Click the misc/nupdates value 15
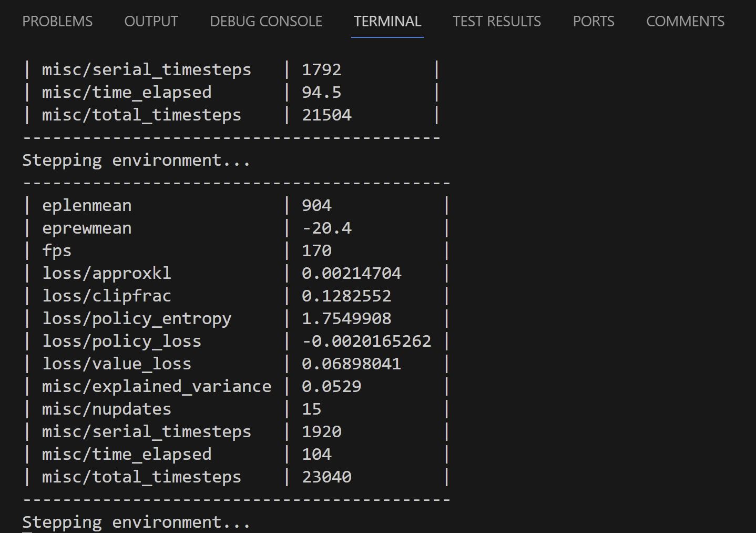 point(311,409)
